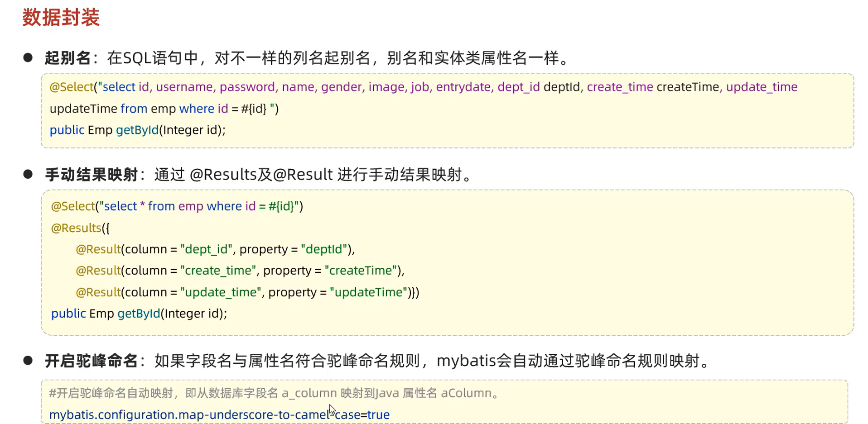Click the first bullet marker before 起别名

click(x=28, y=57)
